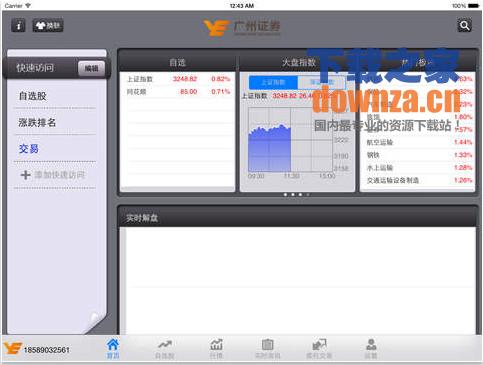Open the market quotes chart tab icon

click(216, 344)
